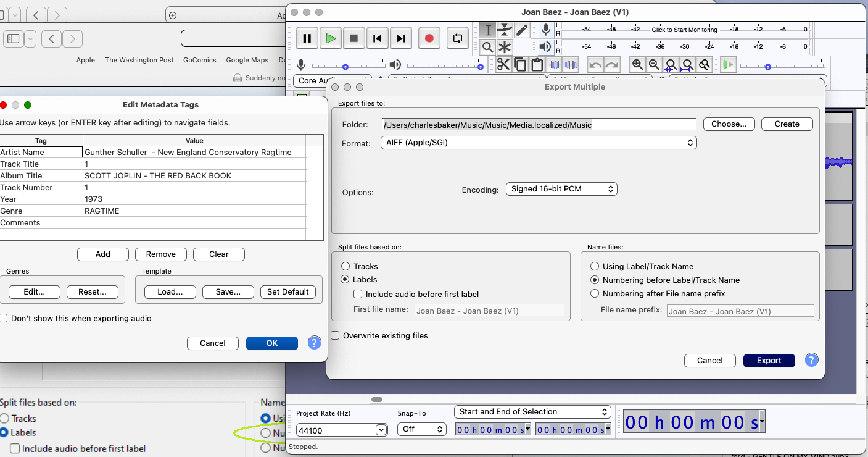Click the Google Maps bookmark in the browser
868x457 pixels.
point(248,60)
